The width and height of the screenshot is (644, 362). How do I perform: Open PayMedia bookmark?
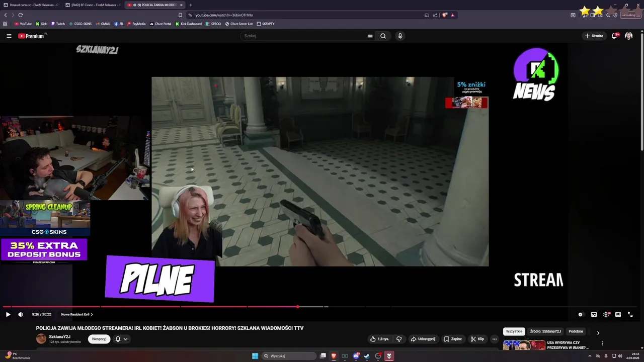click(136, 24)
